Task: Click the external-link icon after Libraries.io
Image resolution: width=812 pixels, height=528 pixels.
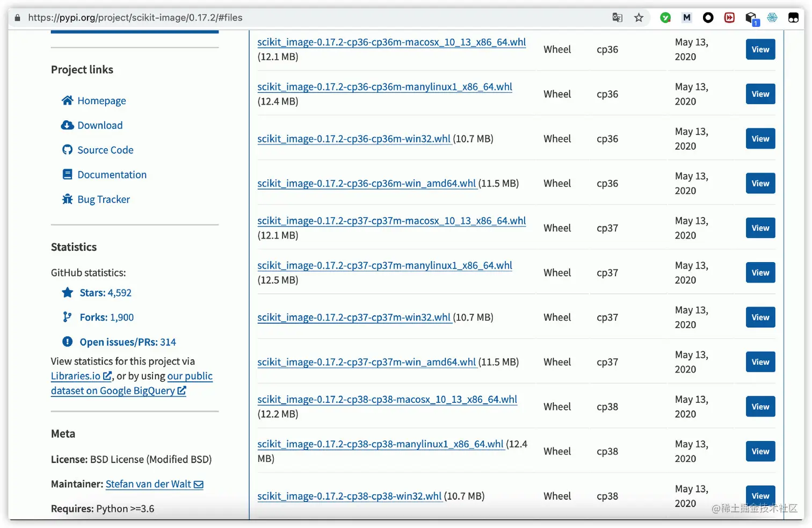Action: [107, 376]
